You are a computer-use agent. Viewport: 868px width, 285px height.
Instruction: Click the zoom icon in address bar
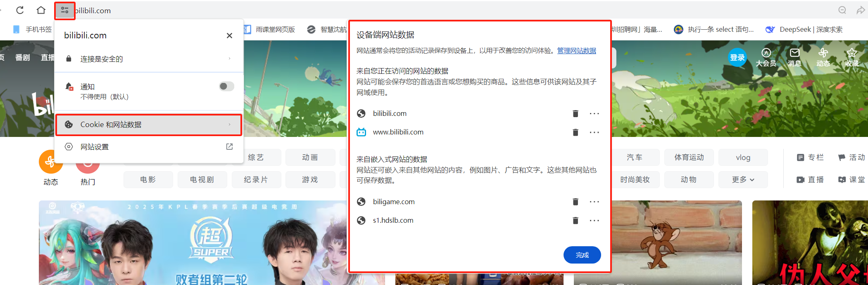842,10
